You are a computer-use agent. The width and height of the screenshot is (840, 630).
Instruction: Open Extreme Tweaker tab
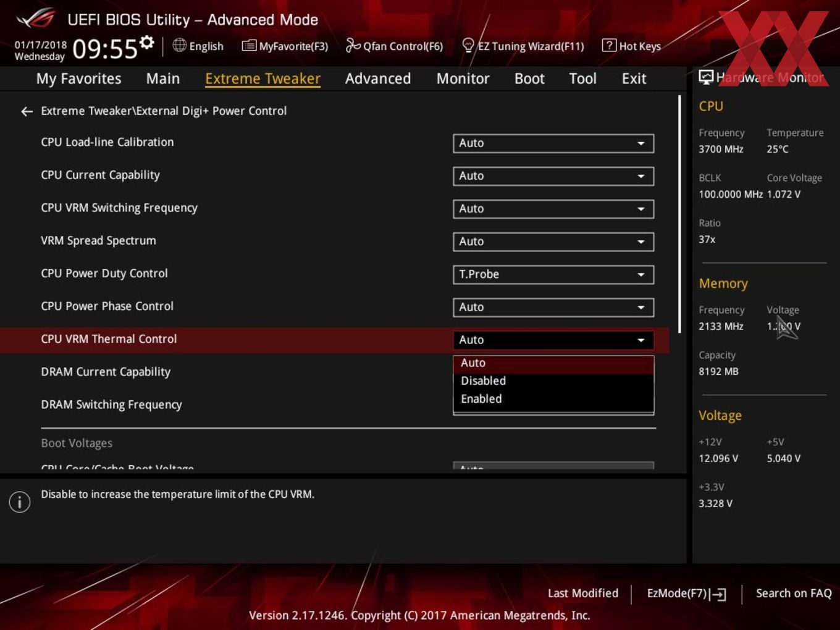262,79
